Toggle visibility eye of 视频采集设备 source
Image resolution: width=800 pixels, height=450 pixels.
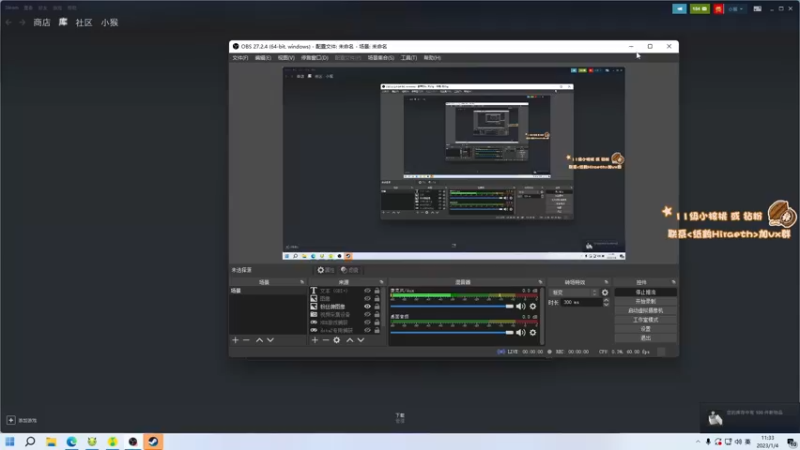367,314
